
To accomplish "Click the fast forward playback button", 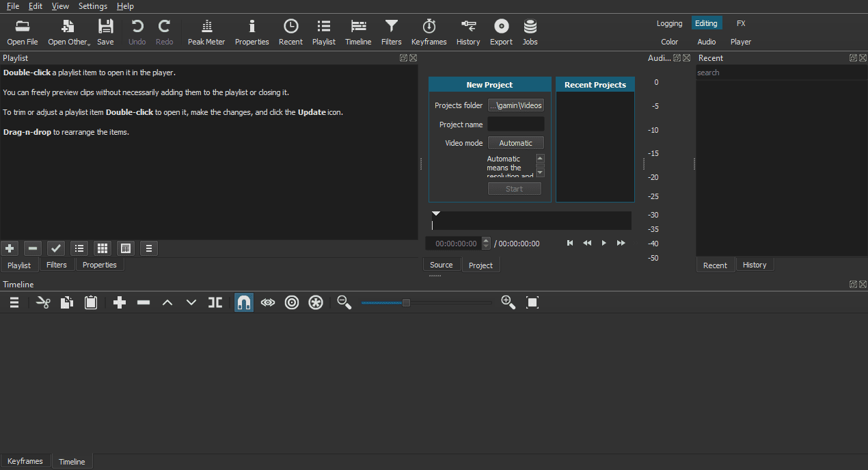I will 621,243.
